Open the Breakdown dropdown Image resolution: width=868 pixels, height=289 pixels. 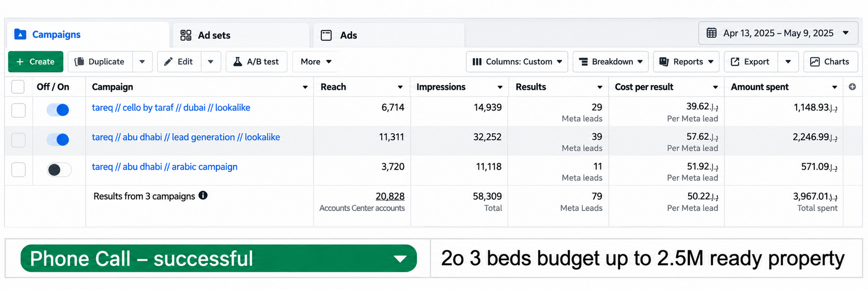[x=611, y=61]
